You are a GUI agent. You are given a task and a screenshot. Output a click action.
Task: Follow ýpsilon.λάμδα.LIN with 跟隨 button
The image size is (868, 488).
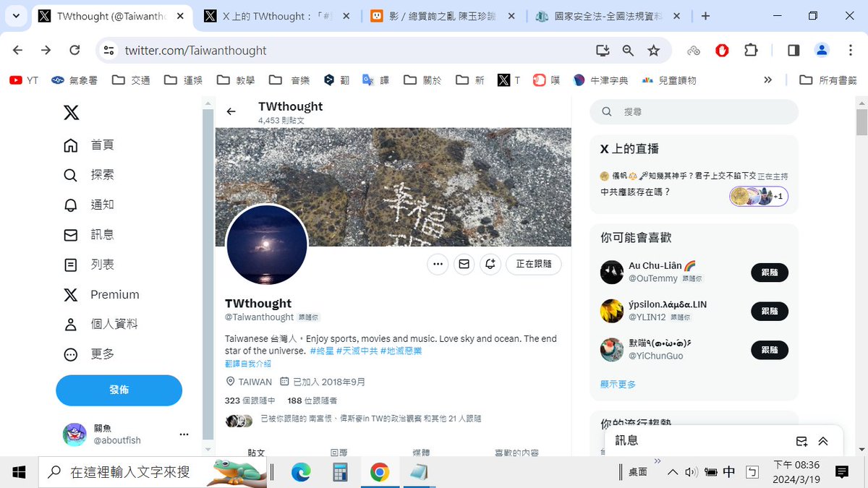pos(770,311)
